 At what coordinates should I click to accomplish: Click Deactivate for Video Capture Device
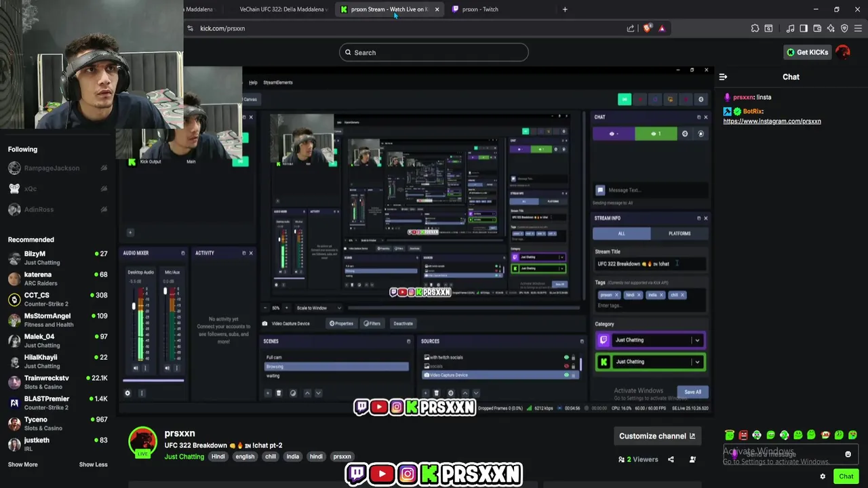(403, 323)
